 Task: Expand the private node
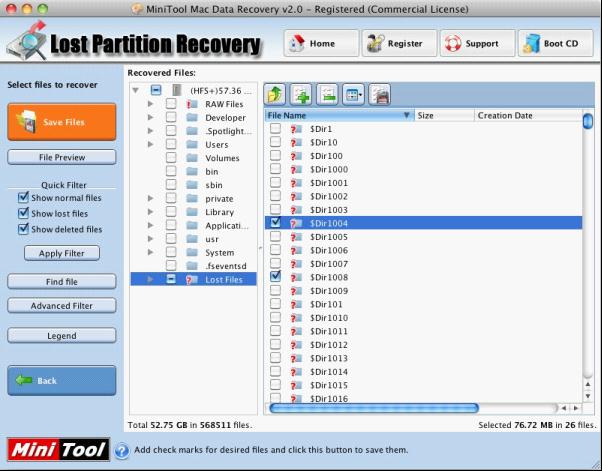pyautogui.click(x=150, y=198)
